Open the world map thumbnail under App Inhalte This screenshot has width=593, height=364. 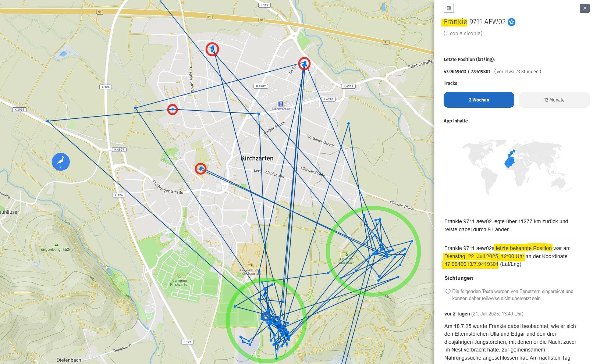coord(511,165)
